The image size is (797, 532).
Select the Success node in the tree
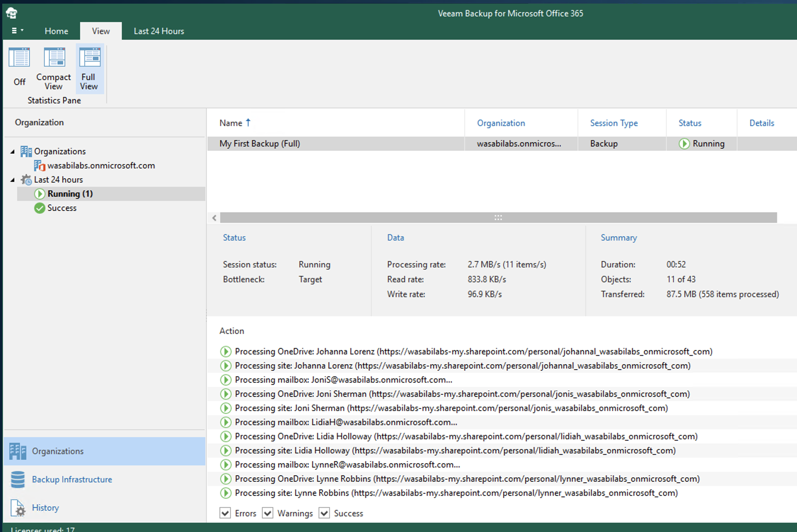click(x=62, y=208)
